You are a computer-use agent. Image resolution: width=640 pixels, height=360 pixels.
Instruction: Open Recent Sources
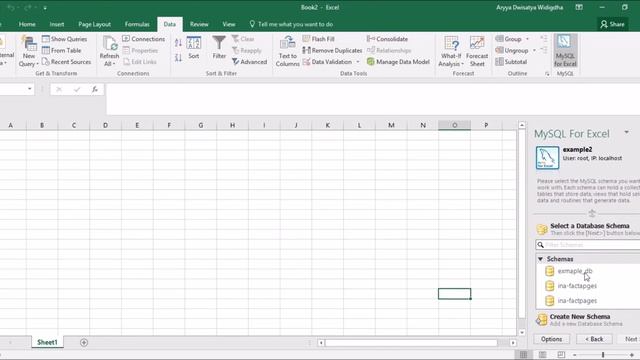tap(67, 62)
